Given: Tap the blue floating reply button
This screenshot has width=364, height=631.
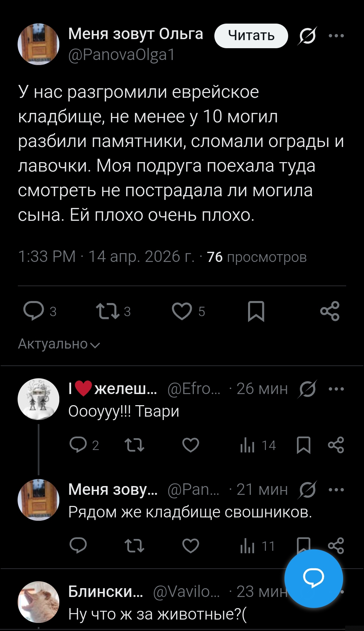Looking at the screenshot, I should click(313, 578).
